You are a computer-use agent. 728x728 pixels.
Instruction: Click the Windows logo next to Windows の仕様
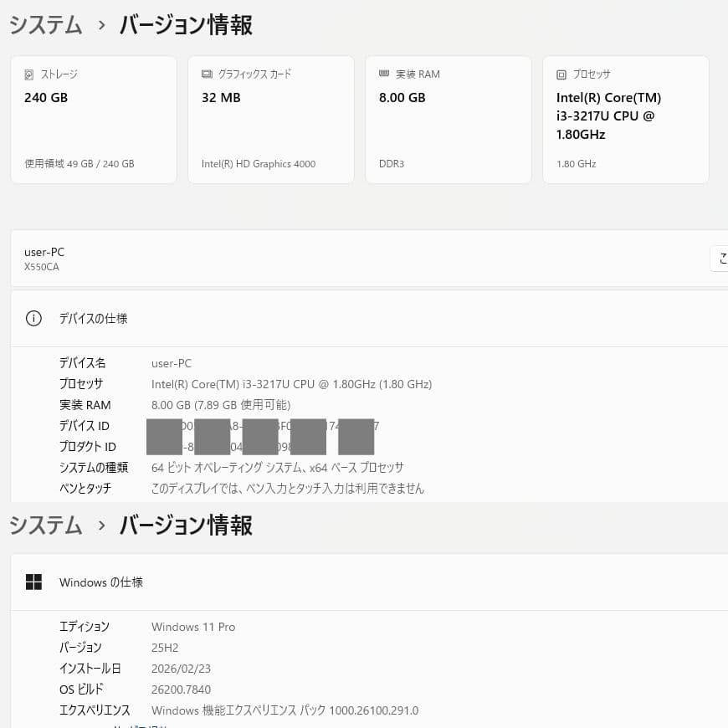coord(33,582)
